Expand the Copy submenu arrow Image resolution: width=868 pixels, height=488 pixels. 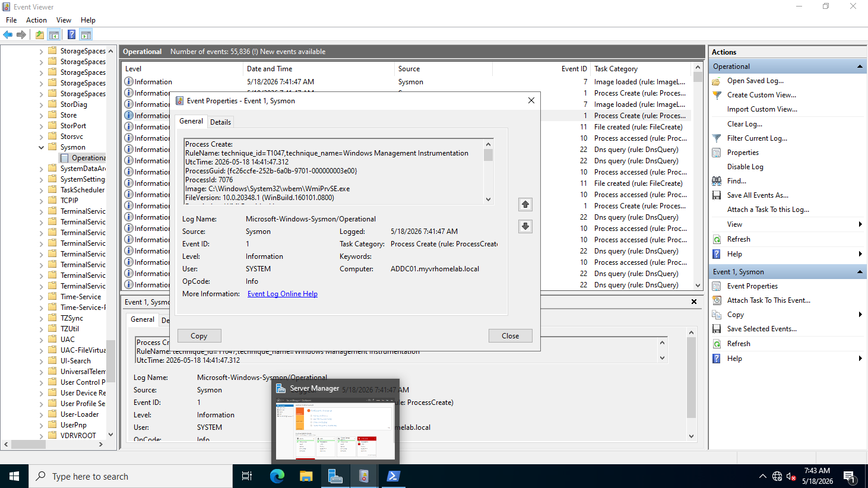(860, 315)
